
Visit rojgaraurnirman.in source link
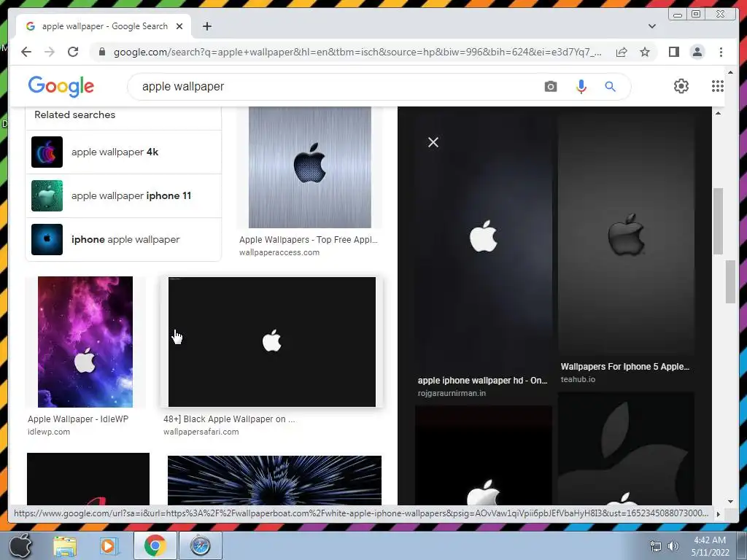tap(452, 393)
